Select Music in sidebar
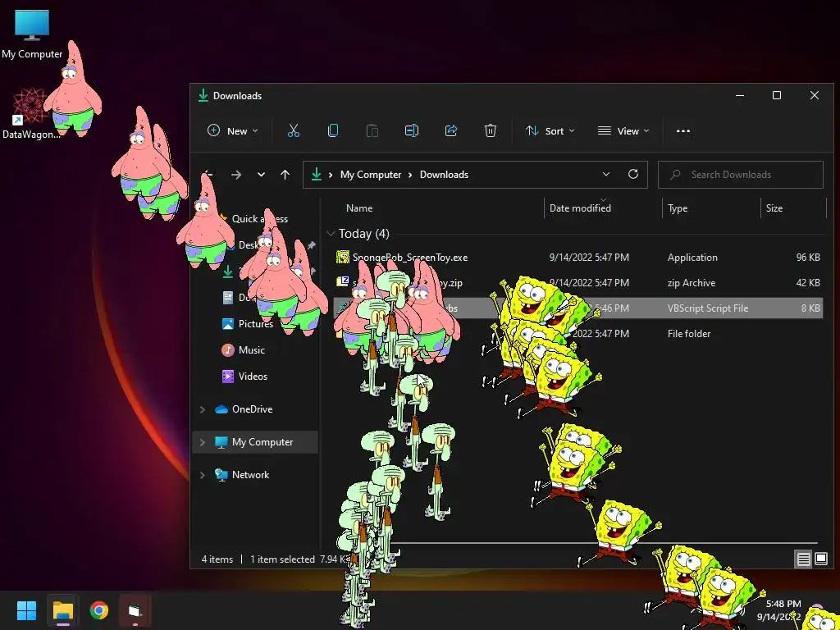840x630 pixels. (x=243, y=349)
